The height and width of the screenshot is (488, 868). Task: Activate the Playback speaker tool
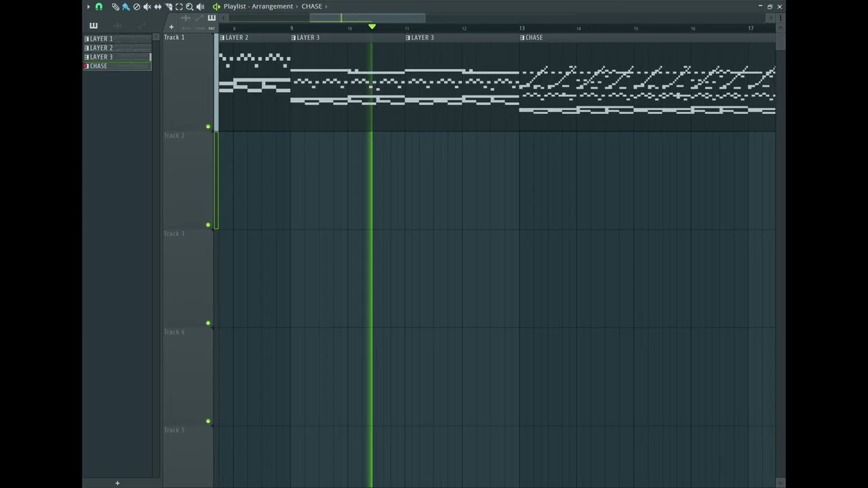[200, 6]
